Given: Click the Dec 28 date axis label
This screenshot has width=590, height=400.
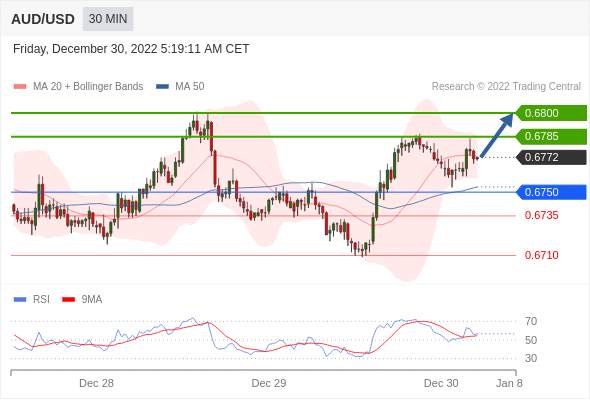Looking at the screenshot, I should (96, 383).
